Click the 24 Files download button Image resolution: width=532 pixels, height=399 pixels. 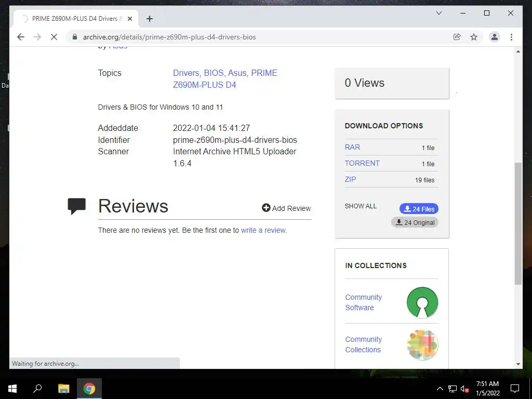point(419,209)
